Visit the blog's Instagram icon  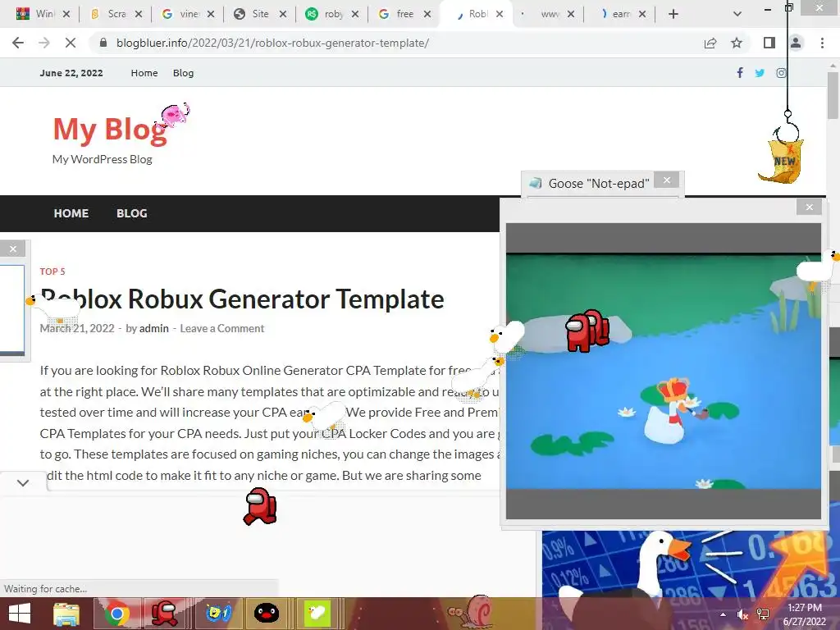click(781, 73)
